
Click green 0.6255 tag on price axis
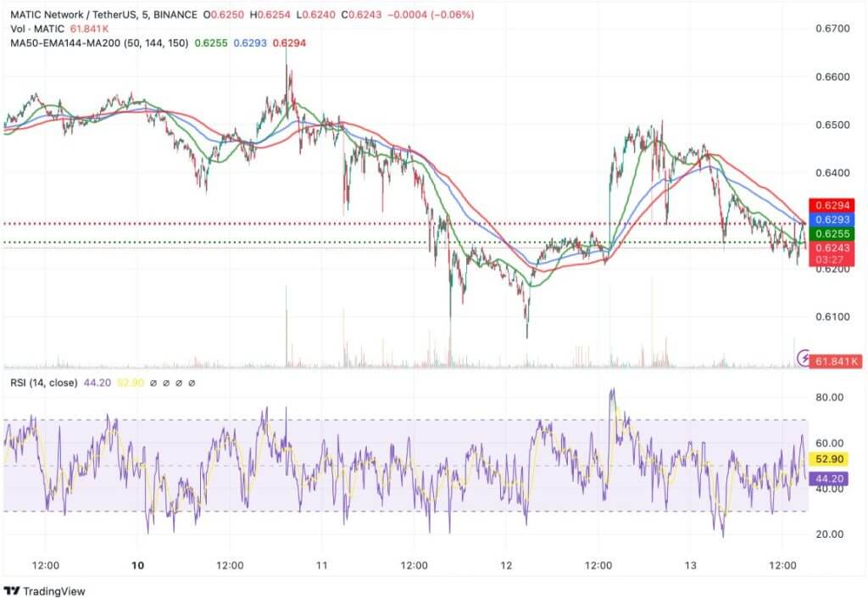[832, 233]
